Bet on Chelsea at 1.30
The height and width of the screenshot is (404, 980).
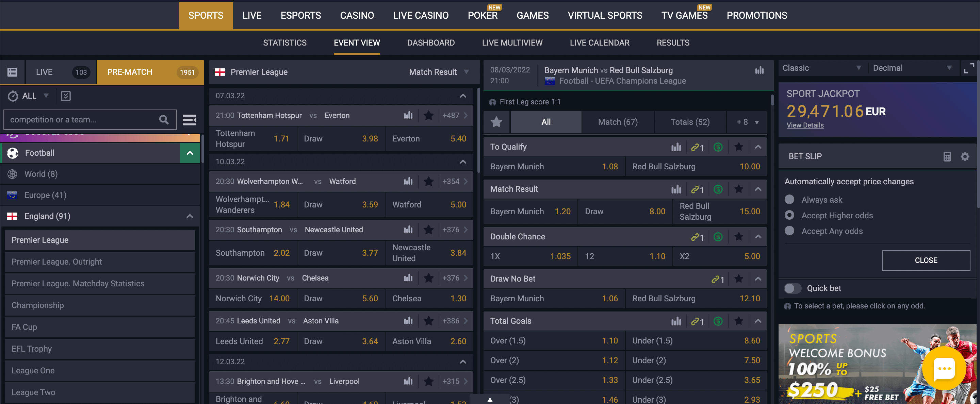429,298
